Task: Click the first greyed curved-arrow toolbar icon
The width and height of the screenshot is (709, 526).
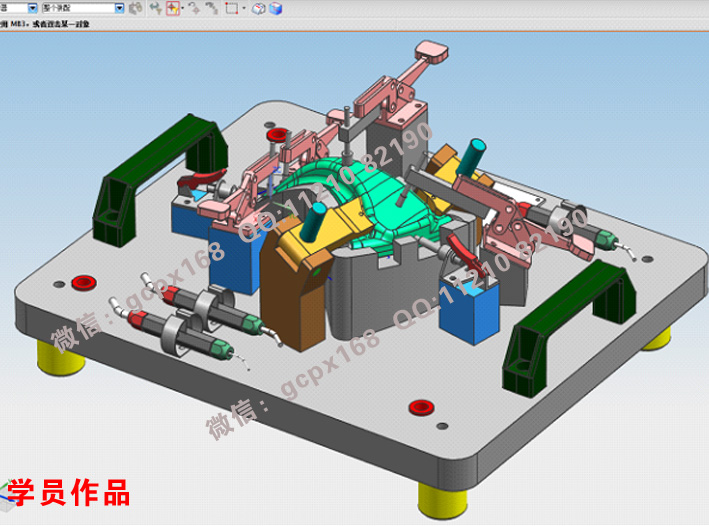Action: pos(195,8)
